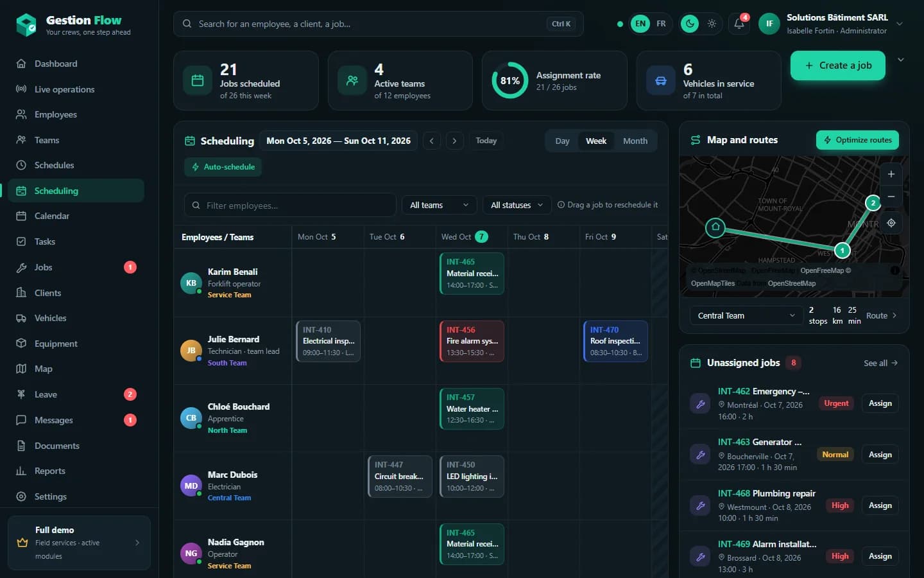Click map stop marker number 2

point(873,203)
